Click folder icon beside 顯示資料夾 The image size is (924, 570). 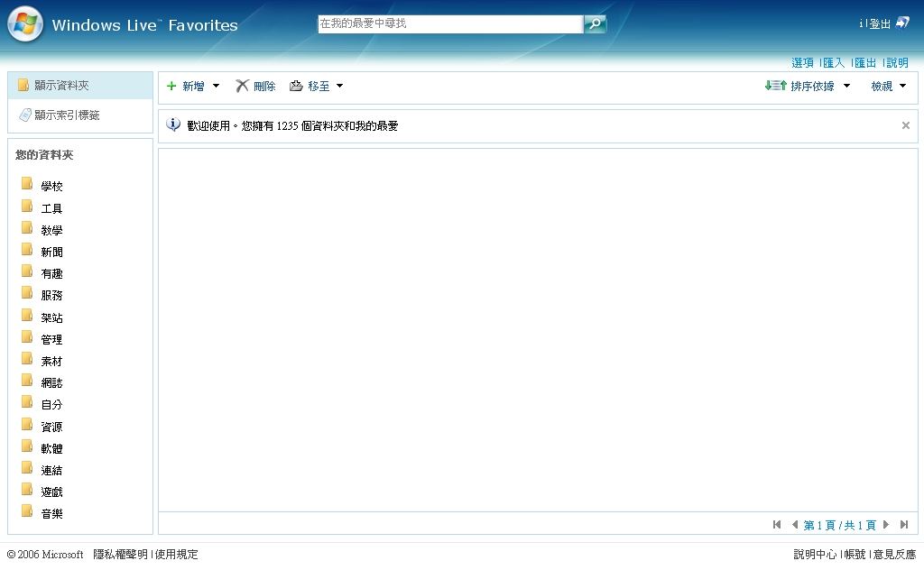pyautogui.click(x=23, y=86)
